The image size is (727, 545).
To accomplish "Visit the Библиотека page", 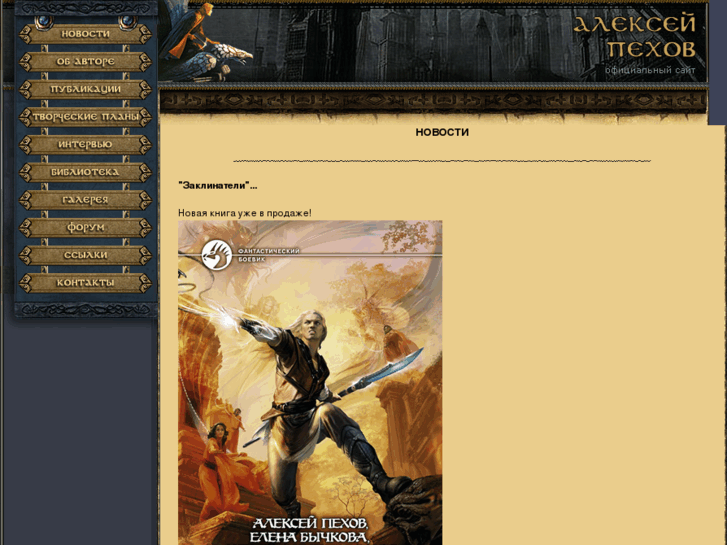I will pyautogui.click(x=85, y=172).
